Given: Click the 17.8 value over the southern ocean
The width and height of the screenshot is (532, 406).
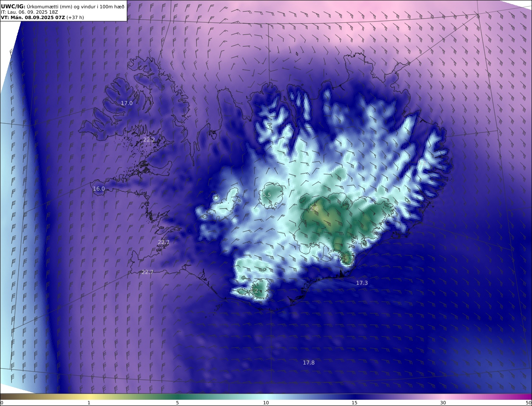Looking at the screenshot, I should click(309, 363).
